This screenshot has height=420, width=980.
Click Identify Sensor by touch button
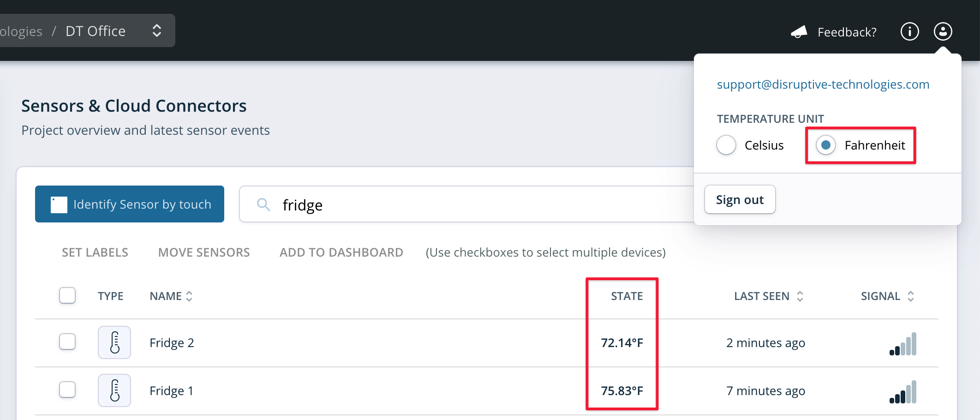coord(130,204)
